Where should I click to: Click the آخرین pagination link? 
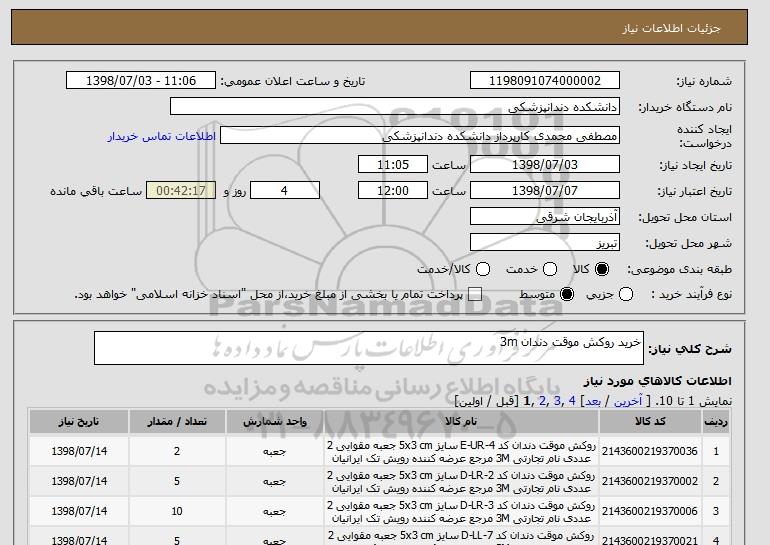tap(628, 401)
